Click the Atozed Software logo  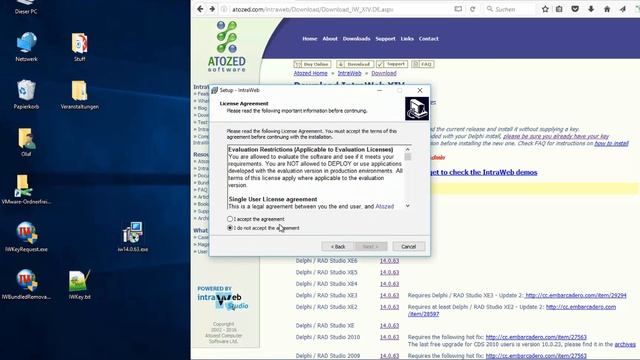pos(227,47)
